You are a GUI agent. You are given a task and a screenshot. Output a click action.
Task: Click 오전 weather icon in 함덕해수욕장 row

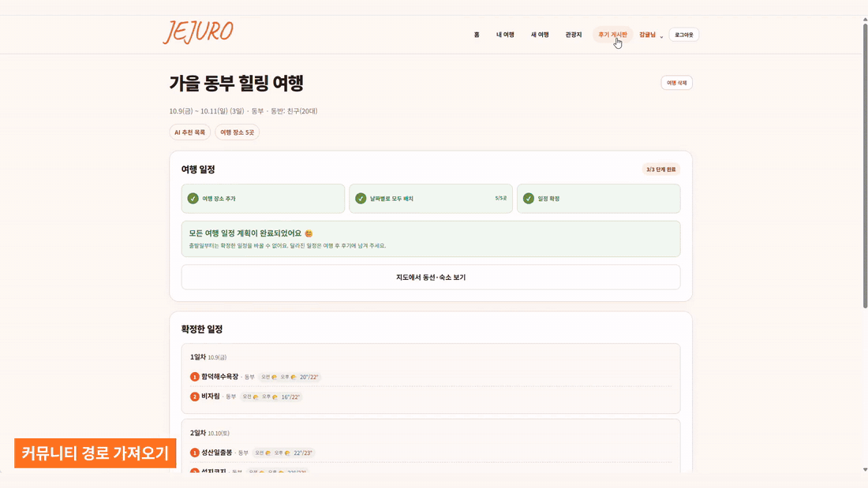point(275,378)
